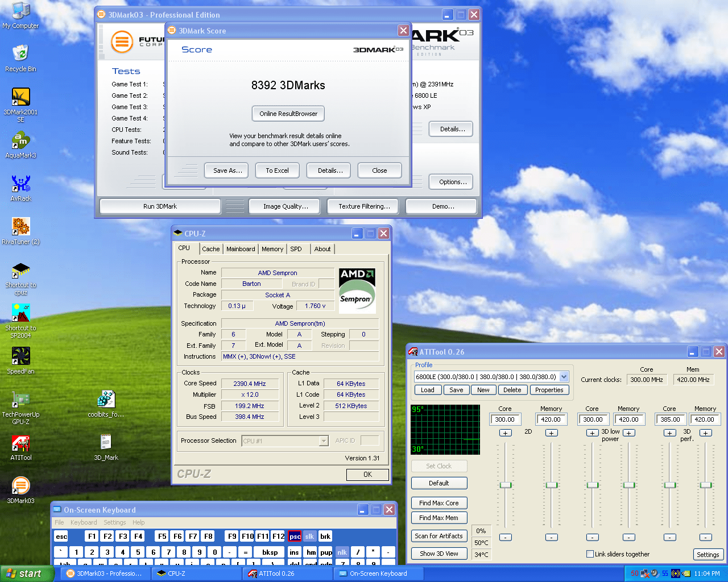Screen dimensions: 728x582
Task: Click the 2D Core clock value field
Action: [505, 419]
